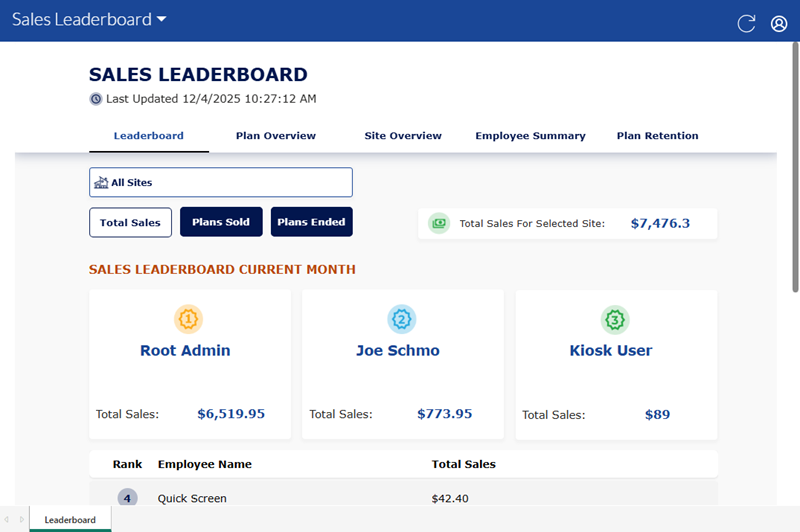This screenshot has width=800, height=532.
Task: Open the user account profile icon
Action: (779, 24)
